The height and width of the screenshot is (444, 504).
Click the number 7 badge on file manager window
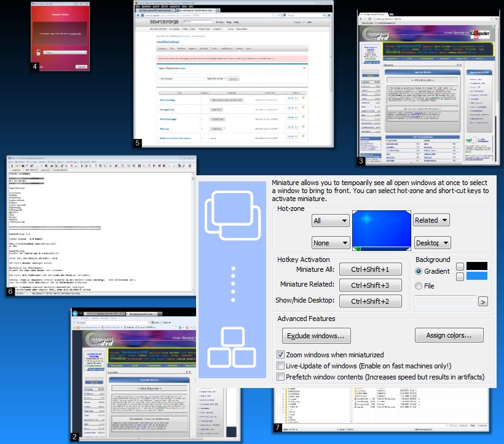278,427
